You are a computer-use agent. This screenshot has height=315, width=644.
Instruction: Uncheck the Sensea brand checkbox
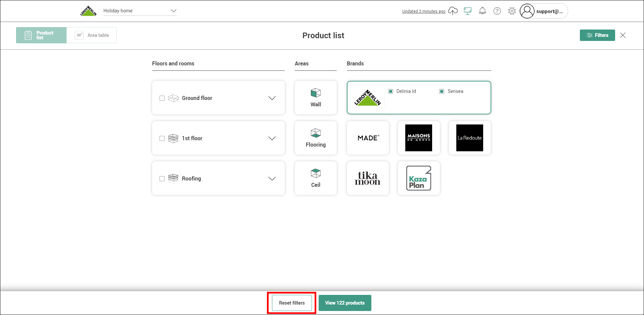(x=442, y=91)
